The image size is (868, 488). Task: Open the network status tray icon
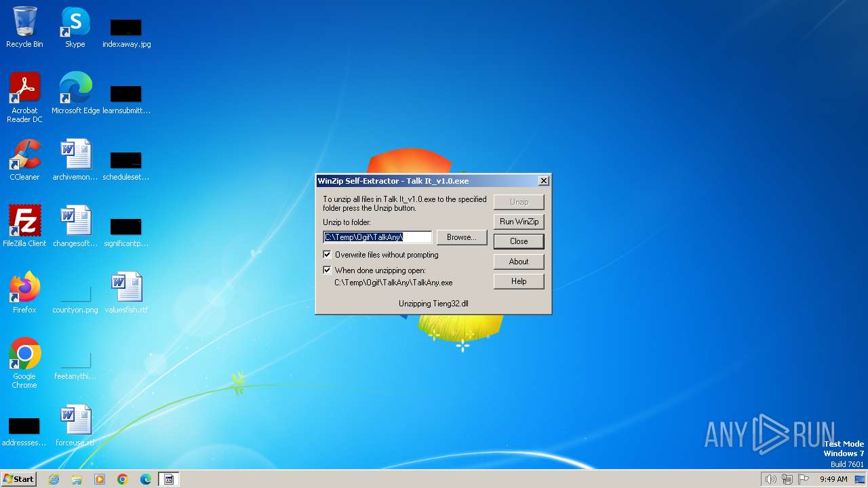coord(787,479)
